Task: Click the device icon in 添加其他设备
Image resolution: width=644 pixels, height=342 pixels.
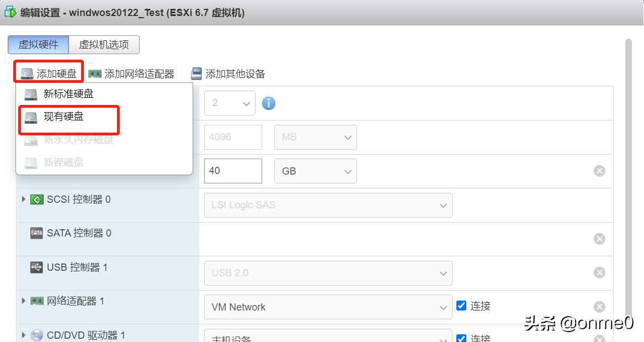Action: click(197, 73)
